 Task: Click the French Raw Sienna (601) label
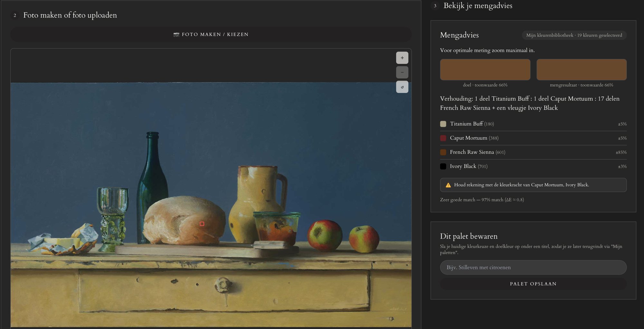click(x=478, y=152)
